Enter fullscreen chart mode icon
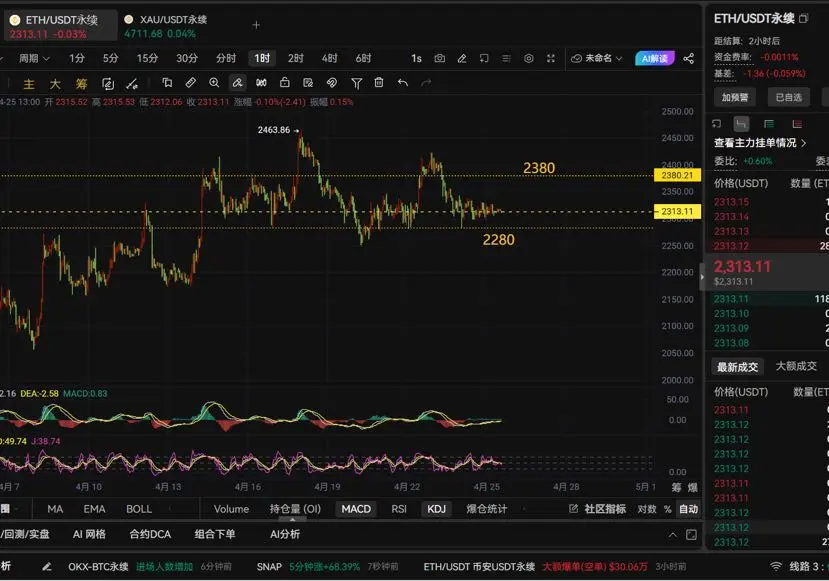Screen dimensions: 829x581 (x=551, y=58)
